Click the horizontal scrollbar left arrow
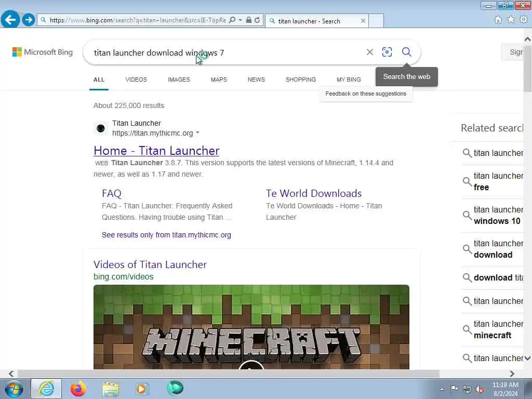Viewport: 532px width, 399px height. point(11,374)
